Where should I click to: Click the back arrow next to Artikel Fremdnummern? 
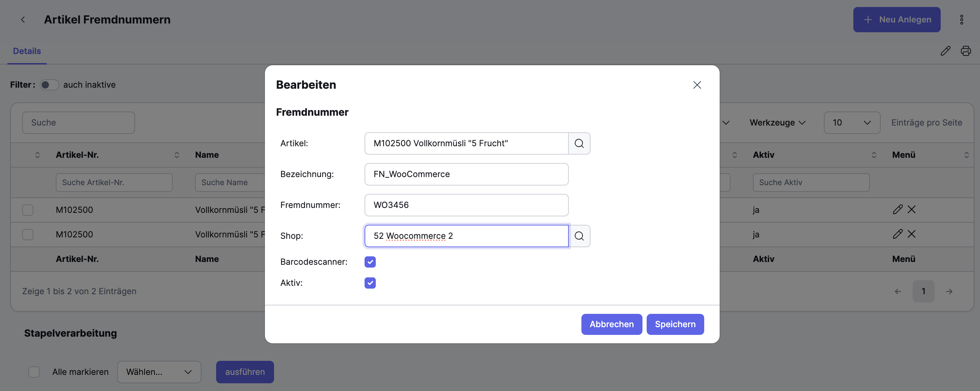click(x=23, y=20)
